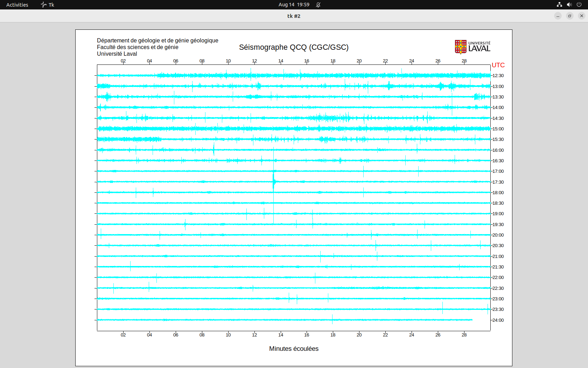Click the Séismographe QCQ (CGC/GSC) title
The width and height of the screenshot is (588, 368).
[x=294, y=47]
